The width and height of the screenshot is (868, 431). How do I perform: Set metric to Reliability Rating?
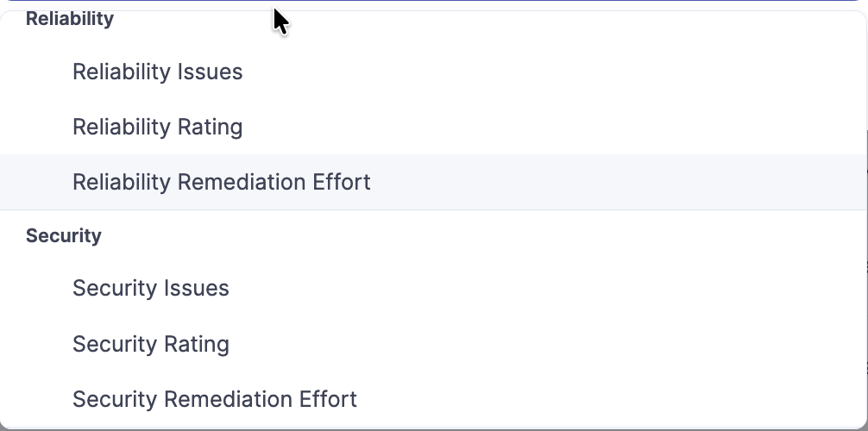[158, 128]
